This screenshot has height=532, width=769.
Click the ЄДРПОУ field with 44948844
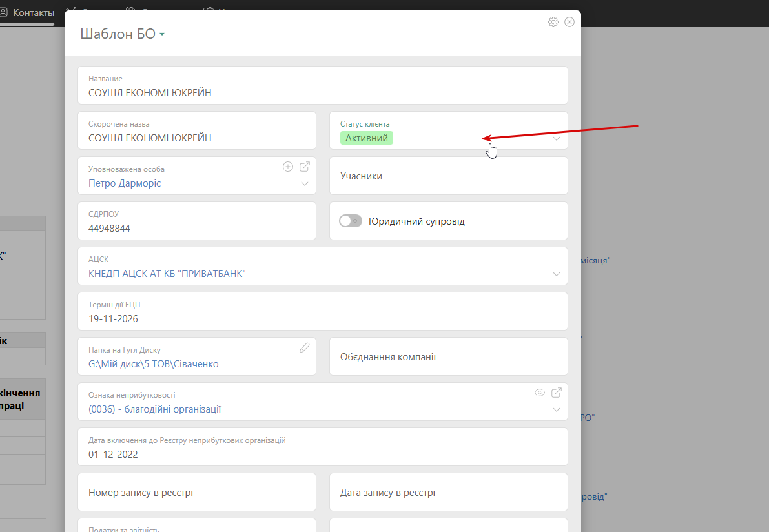click(x=197, y=221)
